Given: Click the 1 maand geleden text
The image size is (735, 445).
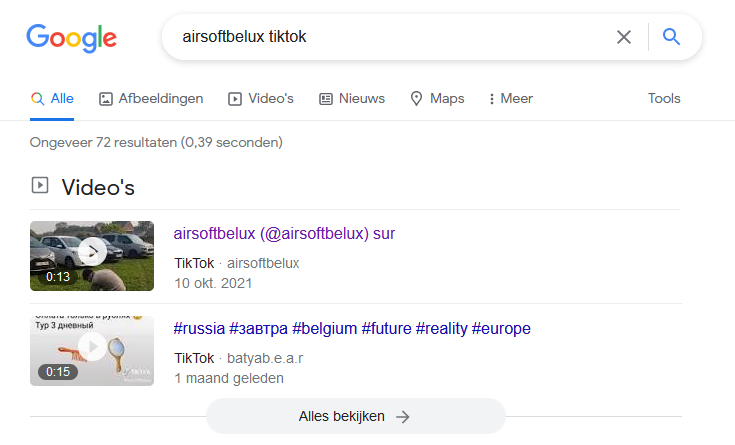Looking at the screenshot, I should 229,378.
